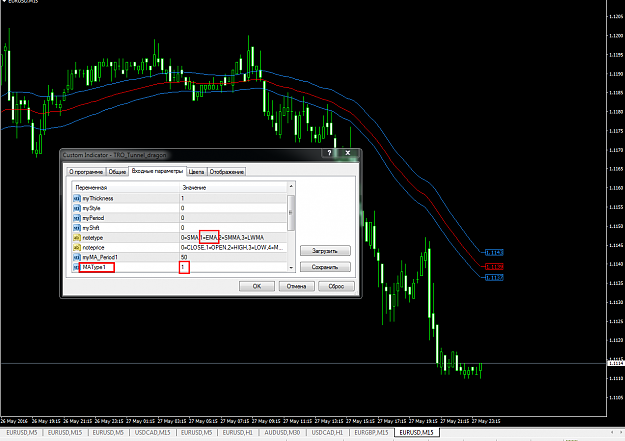Click the notetype string variable icon
Image resolution: width=625 pixels, height=441 pixels.
pos(77,238)
